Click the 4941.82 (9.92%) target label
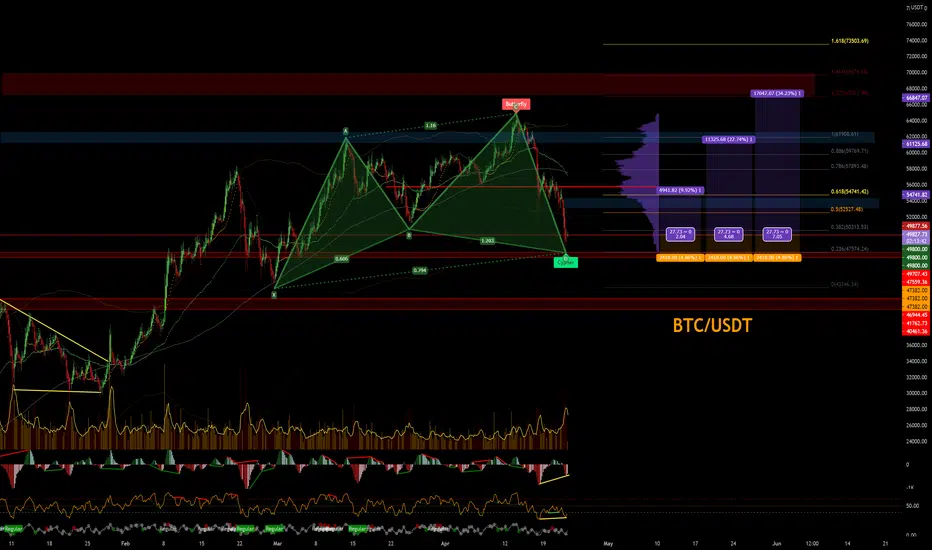The height and width of the screenshot is (550, 932). click(681, 190)
